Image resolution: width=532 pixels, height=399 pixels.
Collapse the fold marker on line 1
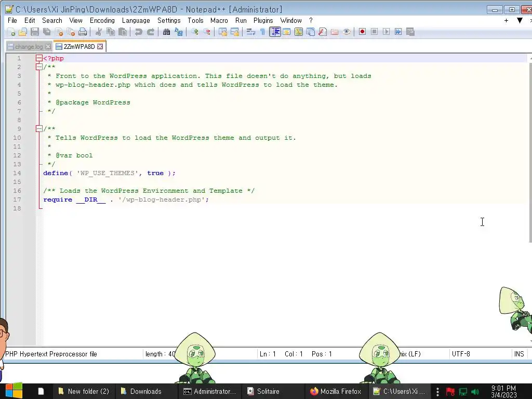39,58
